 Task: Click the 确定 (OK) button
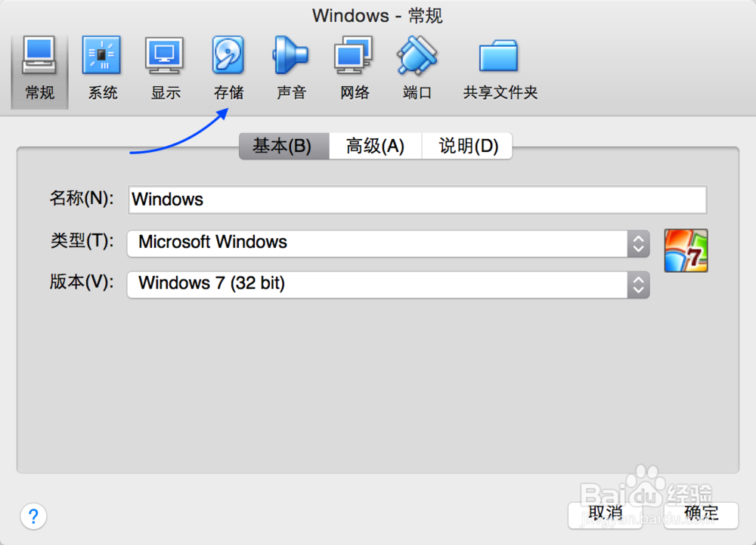pyautogui.click(x=700, y=513)
